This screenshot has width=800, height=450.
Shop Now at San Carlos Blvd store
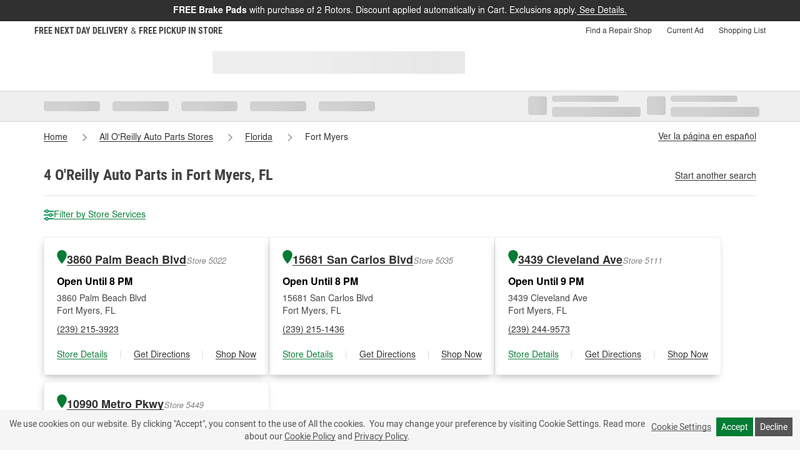[461, 354]
